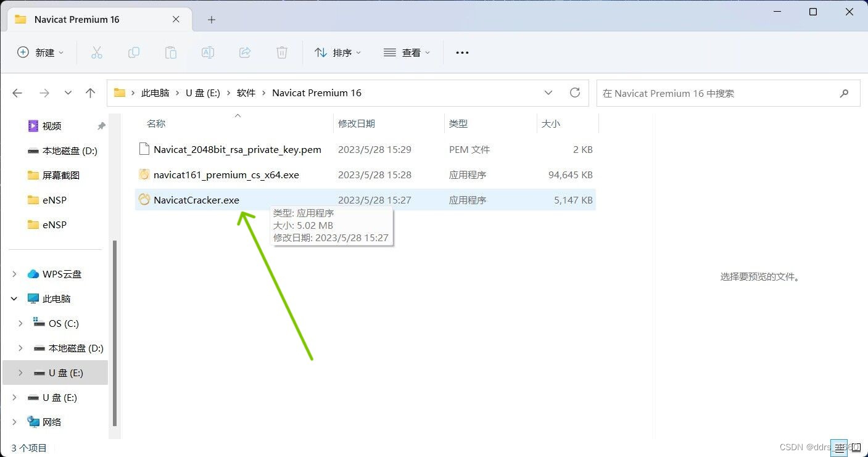Add a new tab with plus button
Screen dimensions: 868x457
pos(212,20)
